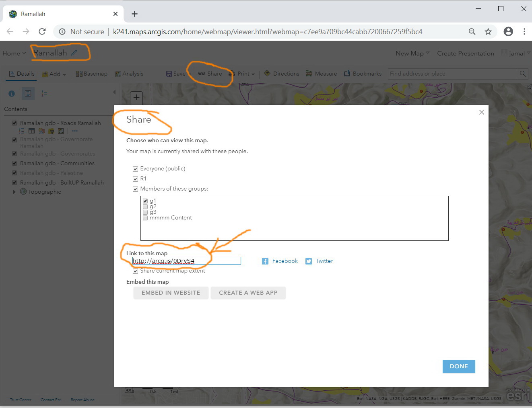
Task: Share via the Twitter icon
Action: pos(309,261)
